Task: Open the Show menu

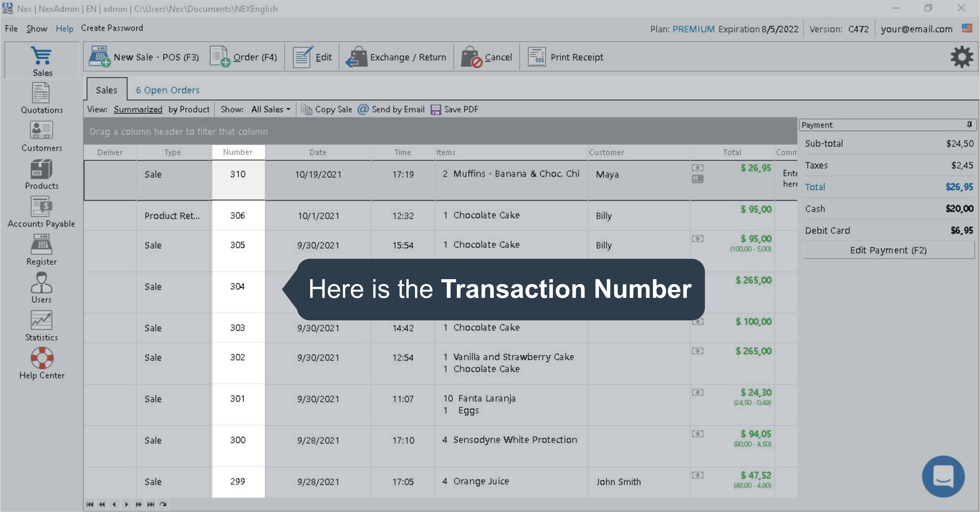Action: 37,29
